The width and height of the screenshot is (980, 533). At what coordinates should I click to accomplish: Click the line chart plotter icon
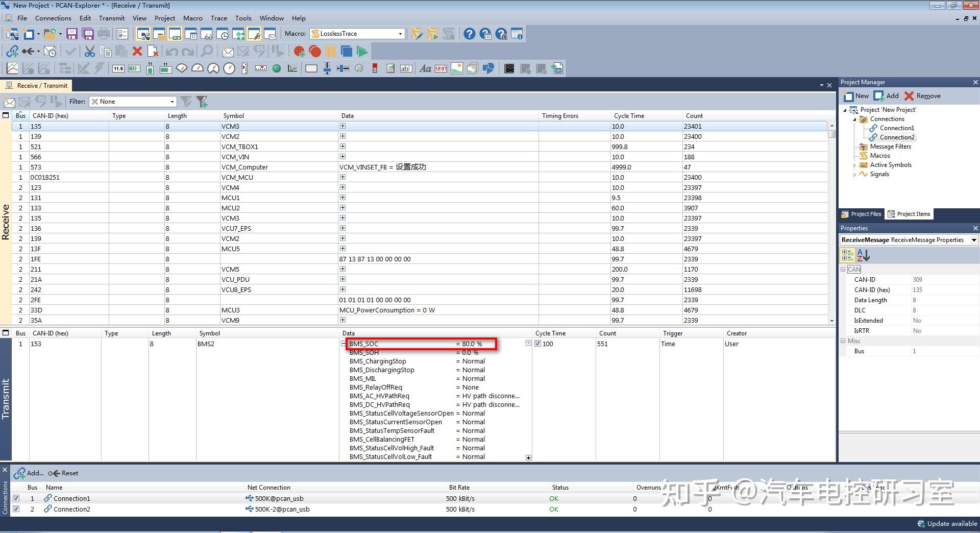coord(12,68)
